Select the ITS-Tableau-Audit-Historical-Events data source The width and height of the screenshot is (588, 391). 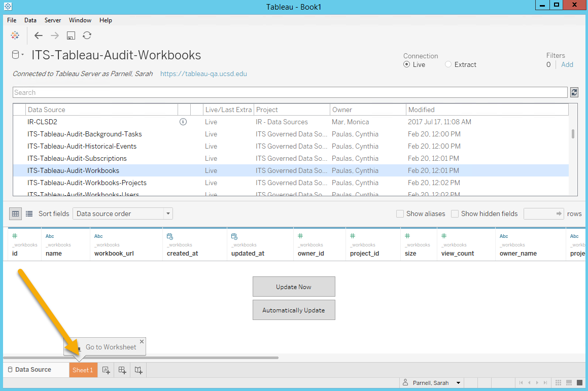click(x=291, y=146)
